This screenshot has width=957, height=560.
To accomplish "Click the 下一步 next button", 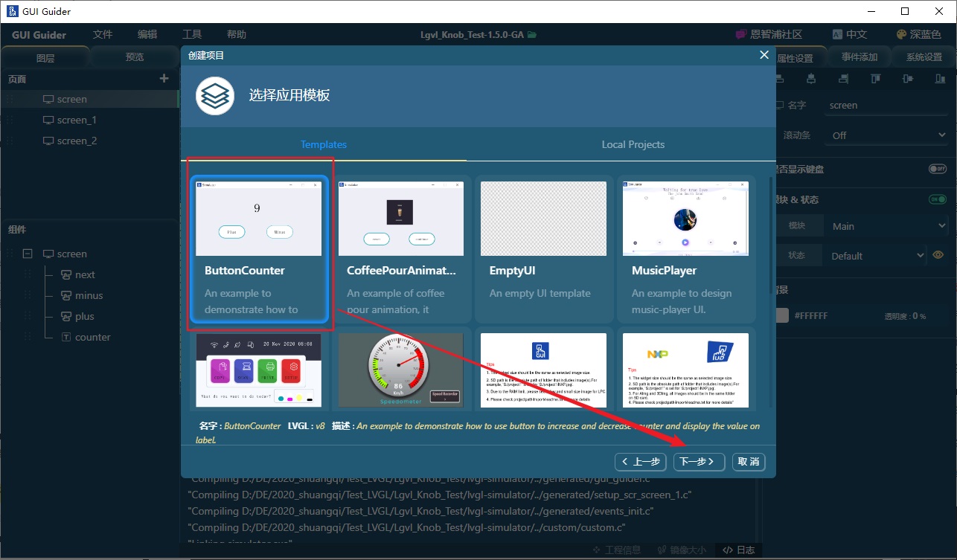I will (699, 462).
